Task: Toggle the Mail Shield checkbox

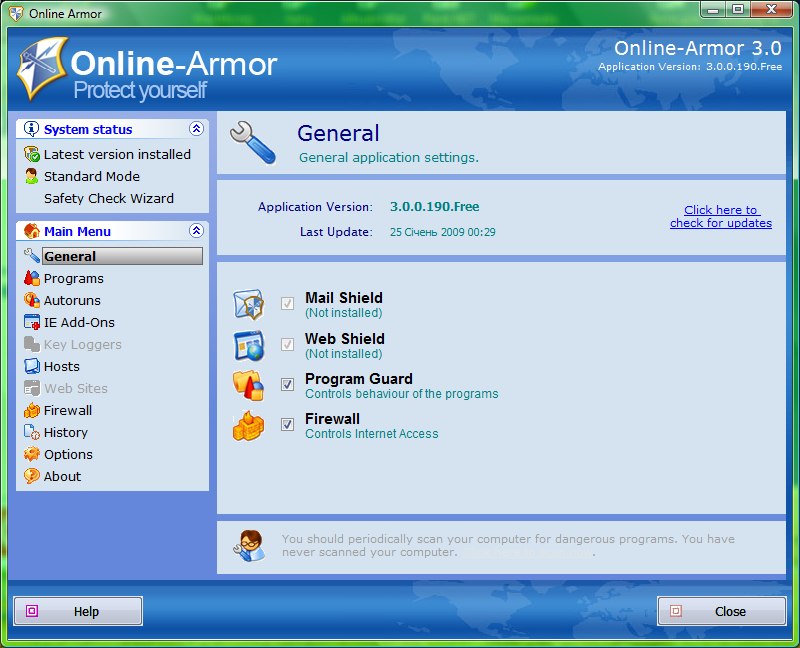Action: (287, 304)
